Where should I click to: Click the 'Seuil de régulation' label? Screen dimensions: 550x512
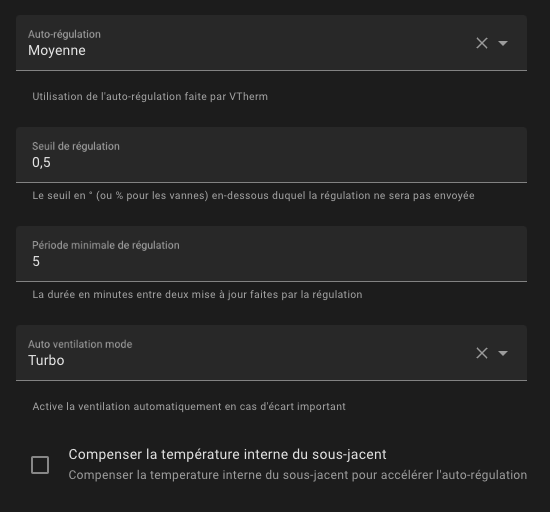tap(76, 146)
